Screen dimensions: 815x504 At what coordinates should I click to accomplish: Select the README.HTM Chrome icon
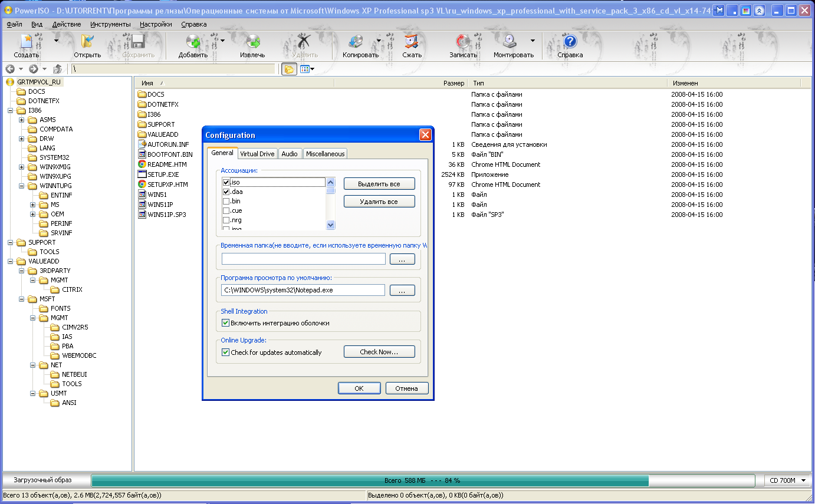[x=142, y=164]
